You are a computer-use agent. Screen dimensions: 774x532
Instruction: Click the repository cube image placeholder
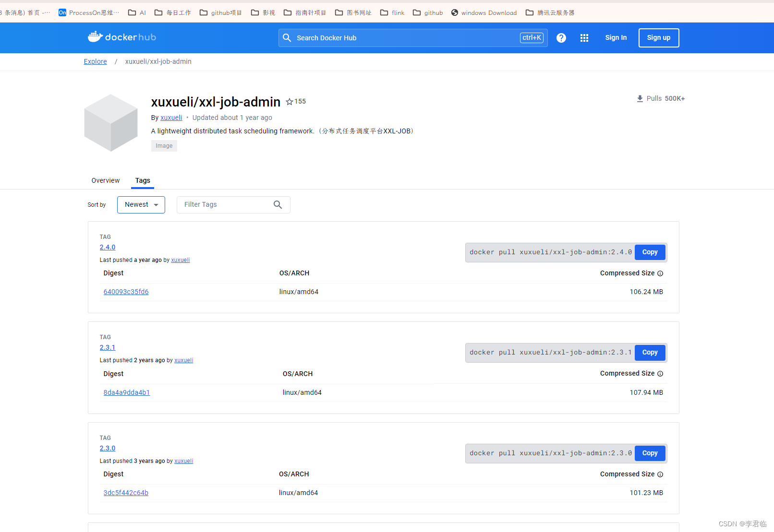pos(111,123)
